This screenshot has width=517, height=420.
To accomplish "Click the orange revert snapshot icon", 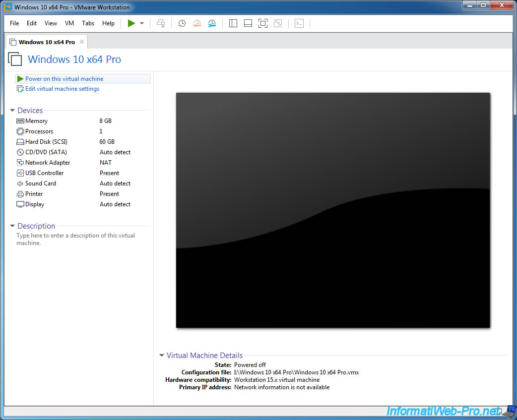I will [197, 23].
